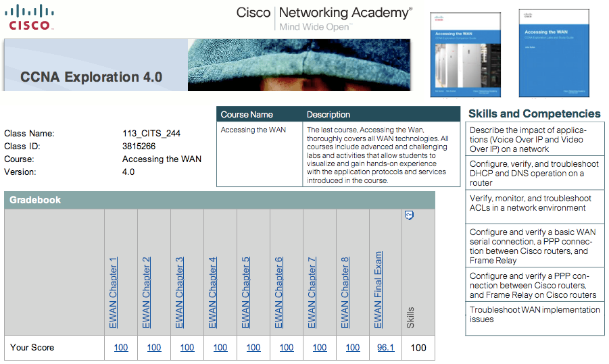Click the Mind Wide Open tagline
The width and height of the screenshot is (609, 364).
tap(314, 27)
